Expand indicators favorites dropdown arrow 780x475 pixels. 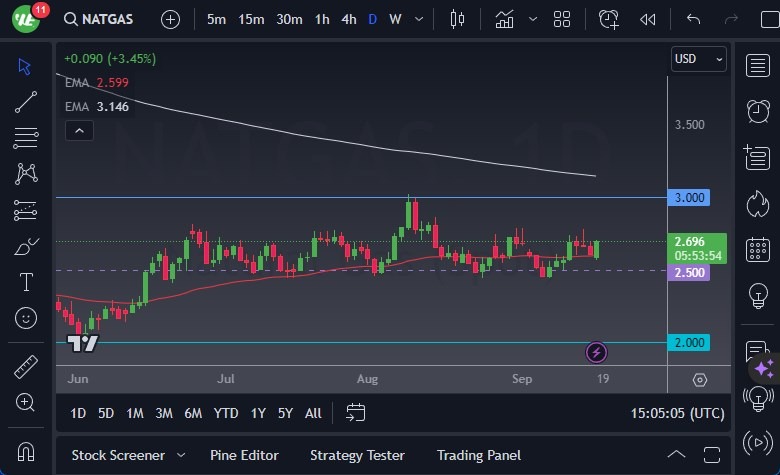point(533,19)
